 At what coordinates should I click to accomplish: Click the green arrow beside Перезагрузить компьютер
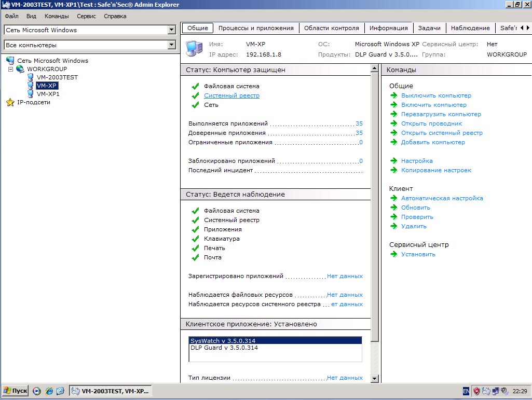(x=393, y=114)
